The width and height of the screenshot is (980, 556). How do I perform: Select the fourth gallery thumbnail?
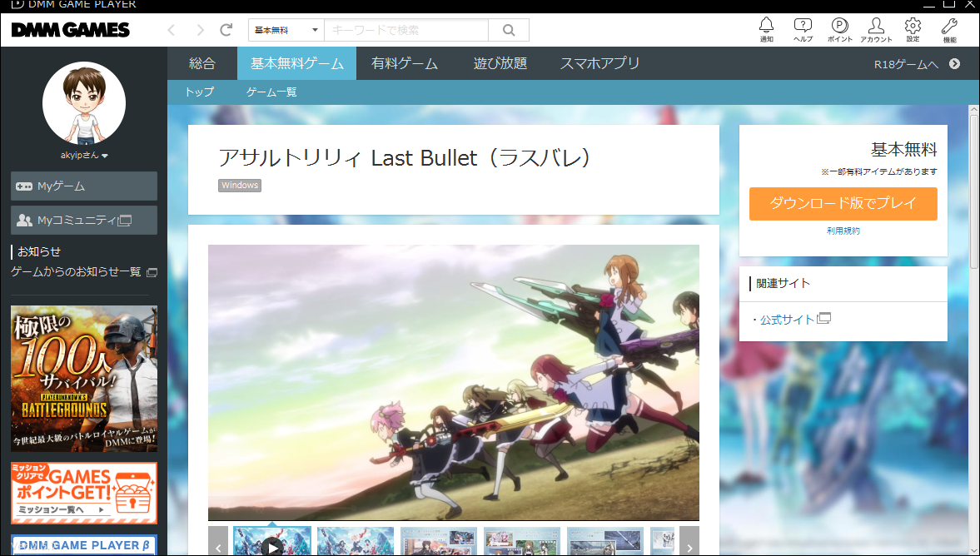click(x=522, y=542)
